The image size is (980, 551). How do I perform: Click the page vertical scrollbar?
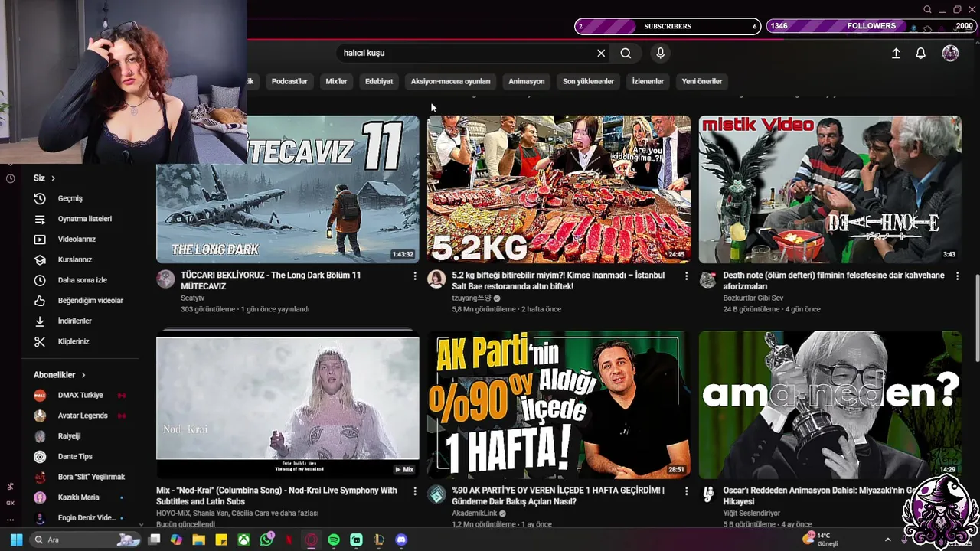(x=976, y=318)
